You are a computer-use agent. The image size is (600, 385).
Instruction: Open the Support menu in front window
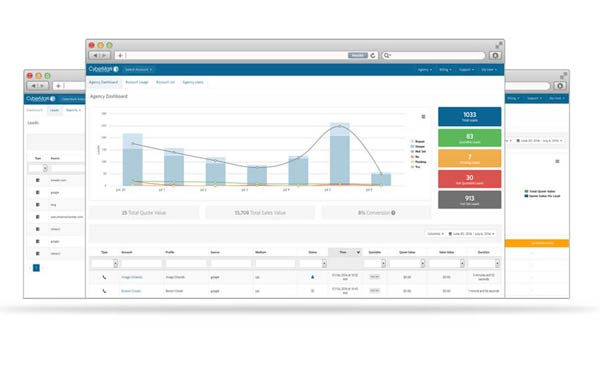tap(466, 70)
